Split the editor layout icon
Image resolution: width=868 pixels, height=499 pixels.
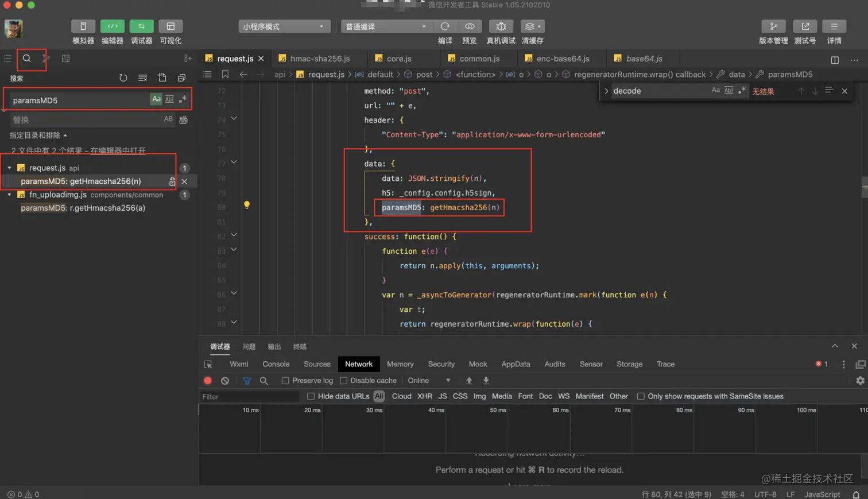pos(835,60)
